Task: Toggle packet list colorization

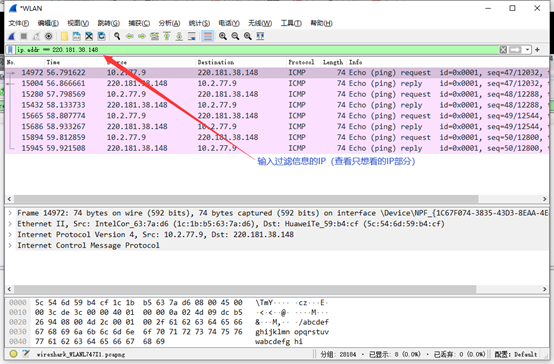Action: coord(208,36)
